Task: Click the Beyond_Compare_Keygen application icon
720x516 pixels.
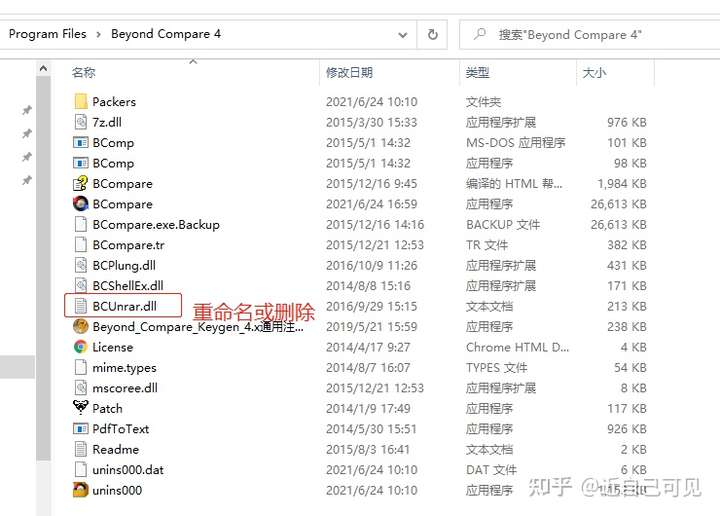Action: click(x=80, y=326)
